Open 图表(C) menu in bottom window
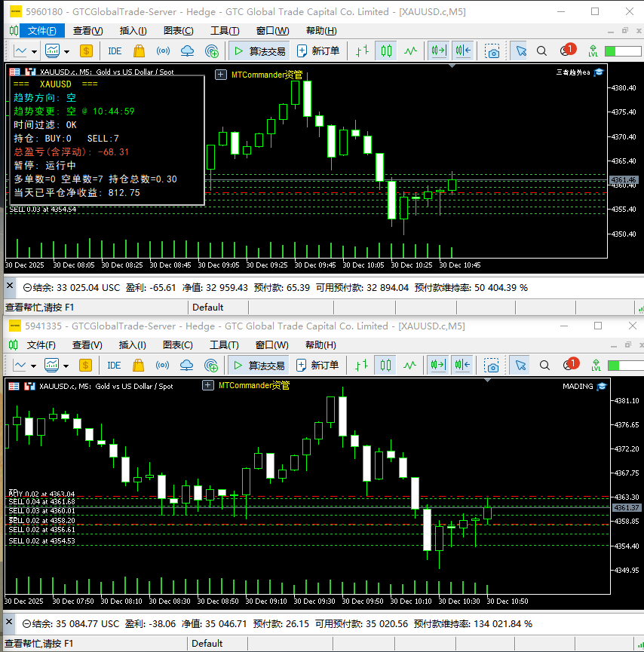The height and width of the screenshot is (652, 644). click(x=178, y=345)
